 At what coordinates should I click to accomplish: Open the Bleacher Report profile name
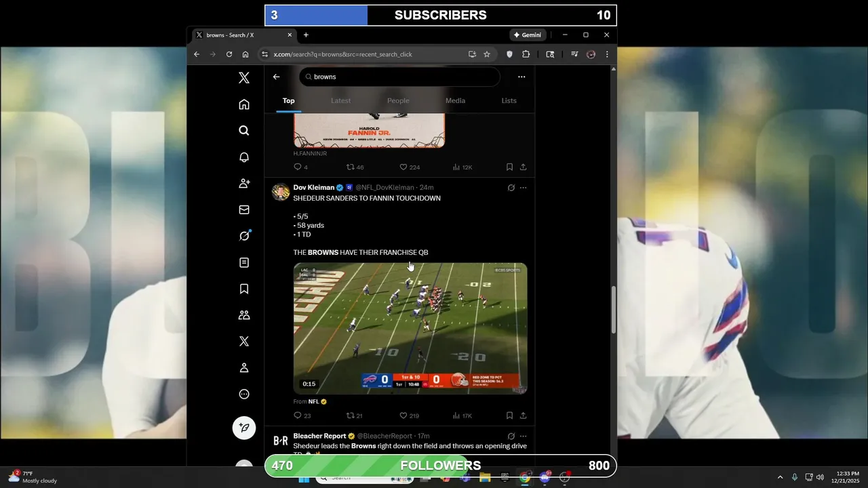tap(319, 436)
